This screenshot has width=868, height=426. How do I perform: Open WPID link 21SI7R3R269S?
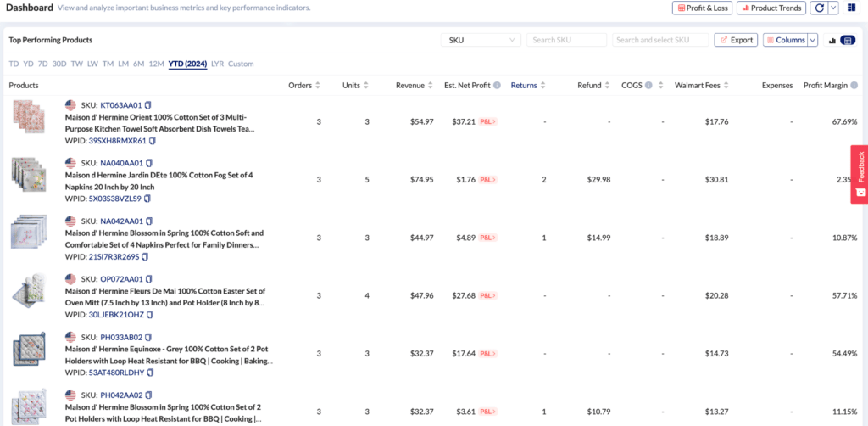click(114, 256)
